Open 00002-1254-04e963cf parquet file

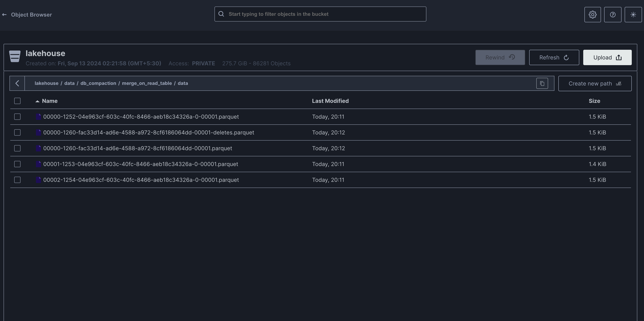(x=141, y=180)
